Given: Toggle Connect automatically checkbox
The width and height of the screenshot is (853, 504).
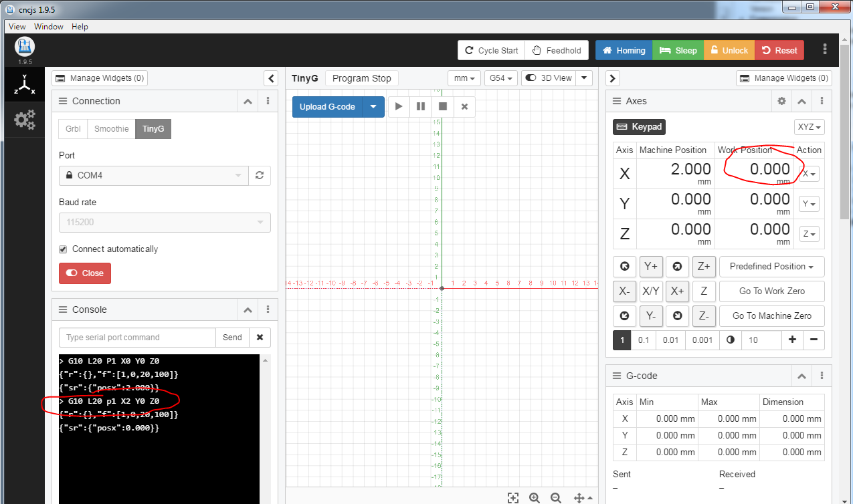Looking at the screenshot, I should [64, 249].
